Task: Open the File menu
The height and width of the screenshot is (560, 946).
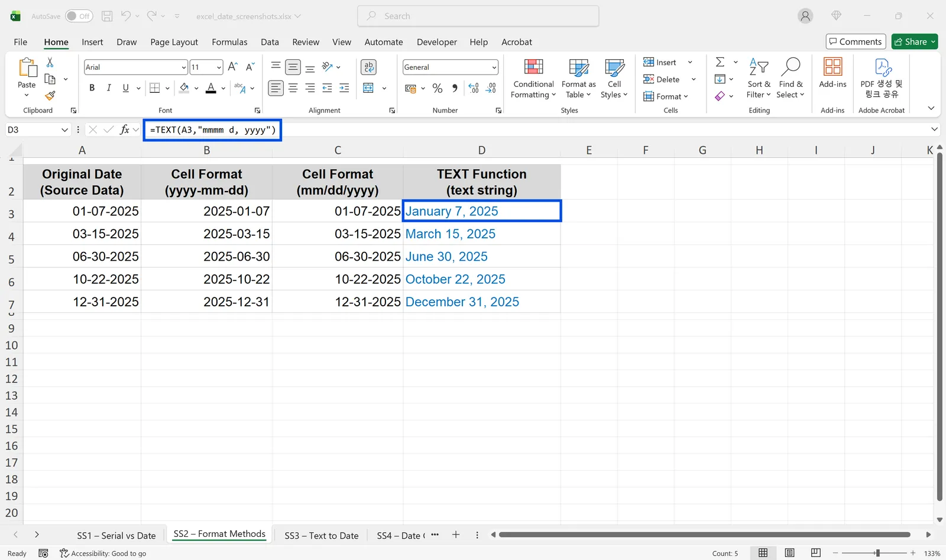Action: click(21, 42)
